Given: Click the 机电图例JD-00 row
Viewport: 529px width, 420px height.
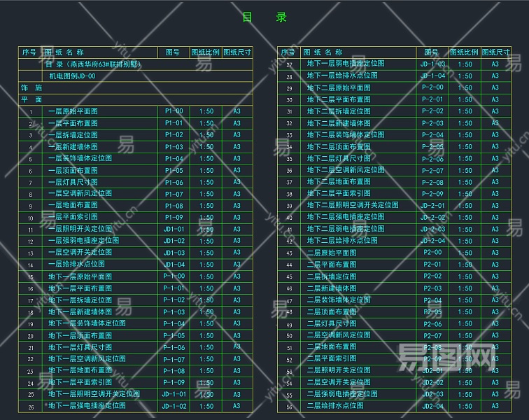Looking at the screenshot, I should point(135,76).
